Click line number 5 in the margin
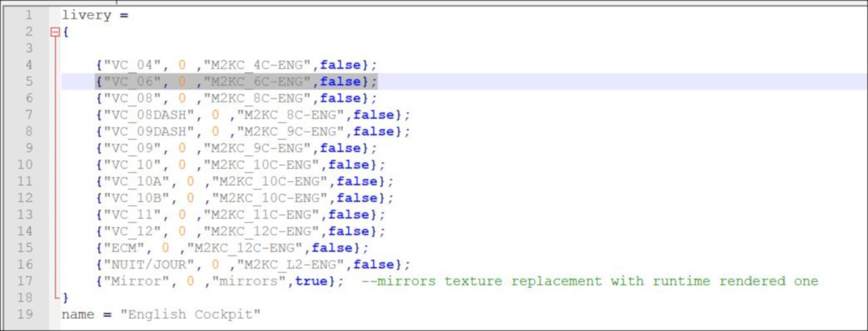 pos(28,81)
